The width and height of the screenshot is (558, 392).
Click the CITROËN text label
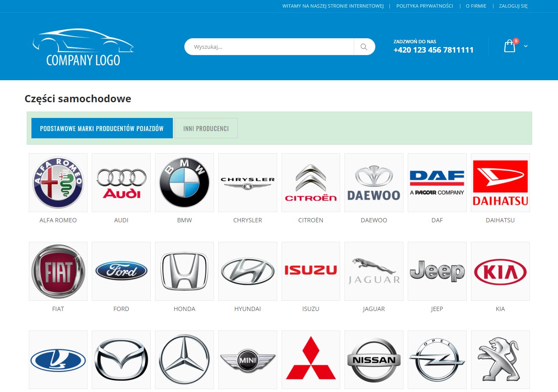311,220
